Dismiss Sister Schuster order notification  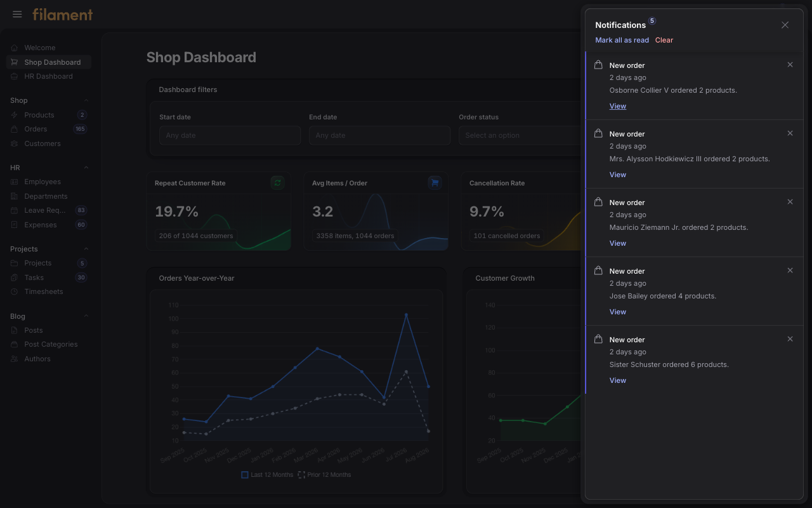pos(790,339)
